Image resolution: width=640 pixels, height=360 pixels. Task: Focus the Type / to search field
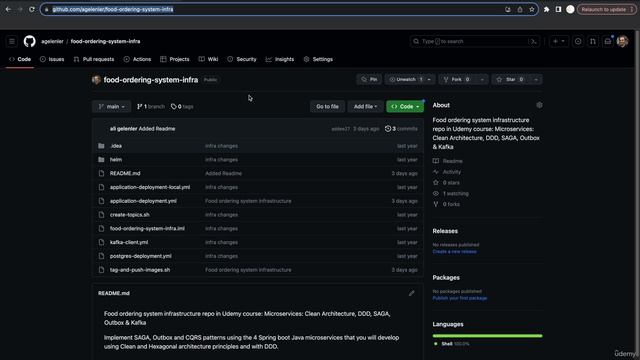(x=476, y=41)
